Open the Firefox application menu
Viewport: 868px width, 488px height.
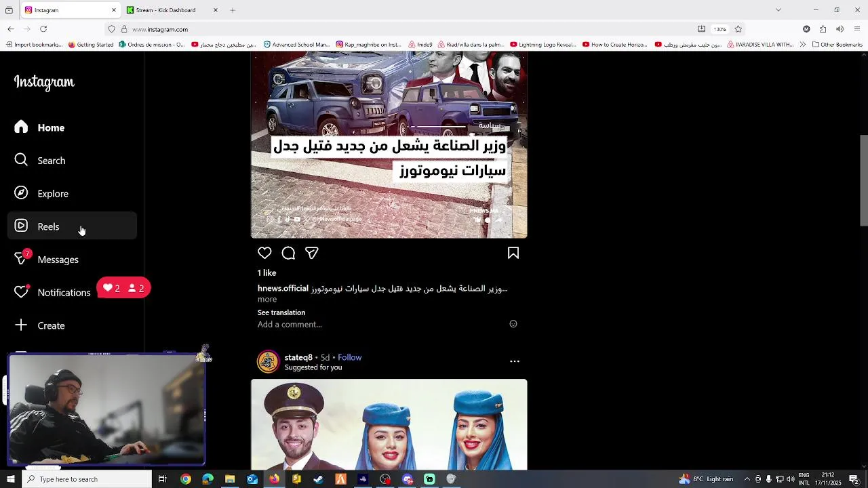pyautogui.click(x=857, y=29)
